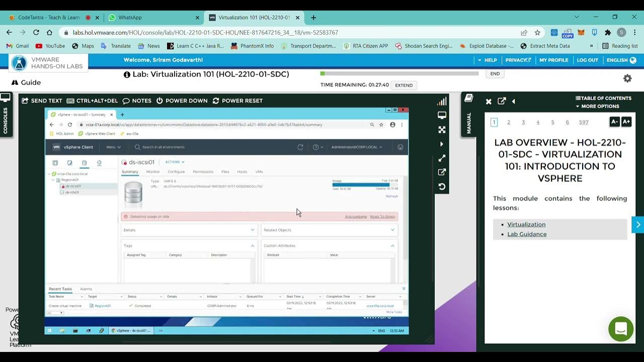Select ds-nfs01 in the inventory tree
Viewport: 644px width, 362px height.
point(72,192)
